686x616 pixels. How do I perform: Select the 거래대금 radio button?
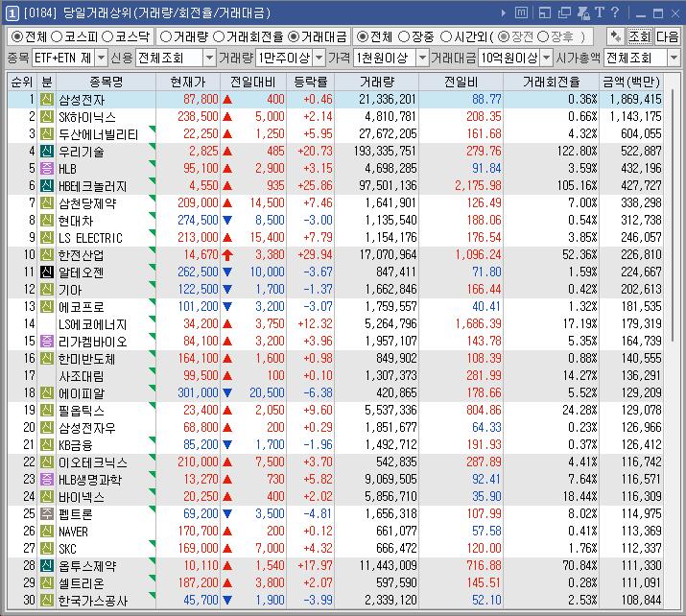(x=294, y=36)
